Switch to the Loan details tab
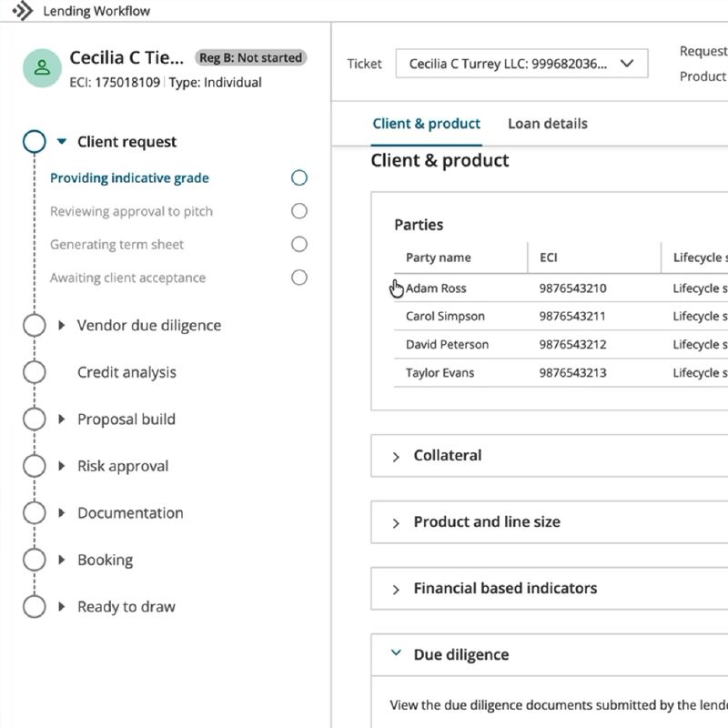The image size is (728, 728). pos(548,124)
